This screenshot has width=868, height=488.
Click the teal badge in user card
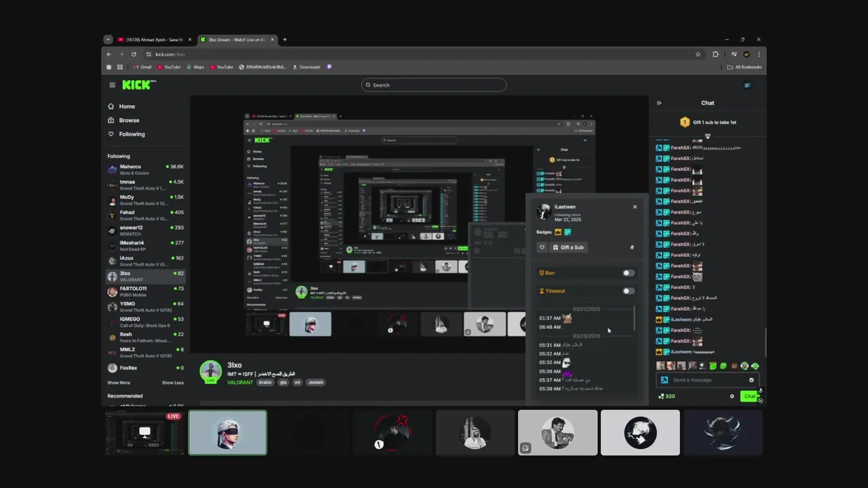coord(568,232)
